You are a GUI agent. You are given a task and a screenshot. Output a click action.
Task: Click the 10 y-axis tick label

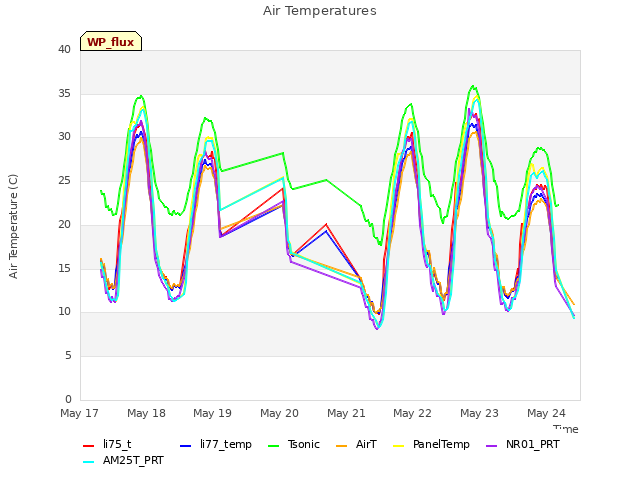[64, 312]
